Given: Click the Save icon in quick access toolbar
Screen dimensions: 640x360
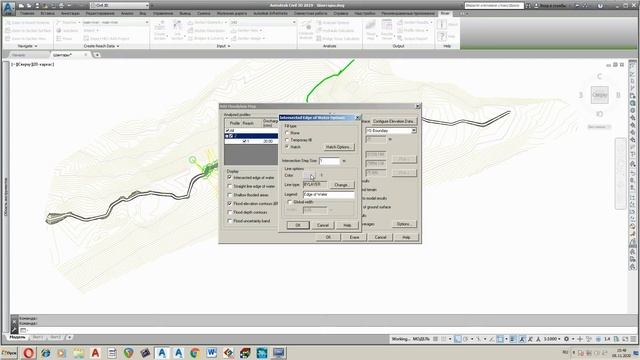Looking at the screenshot, I should point(37,6).
